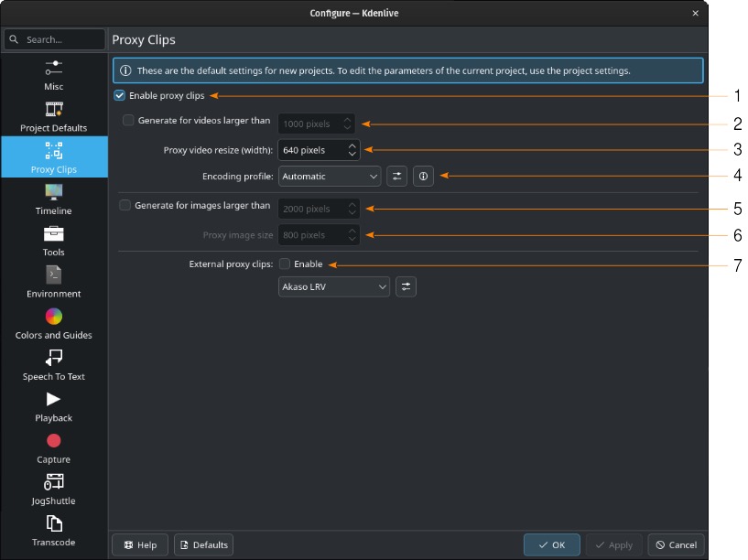Screen dimensions: 748x560
Task: Open the Colors and Guides page
Action: (x=53, y=324)
